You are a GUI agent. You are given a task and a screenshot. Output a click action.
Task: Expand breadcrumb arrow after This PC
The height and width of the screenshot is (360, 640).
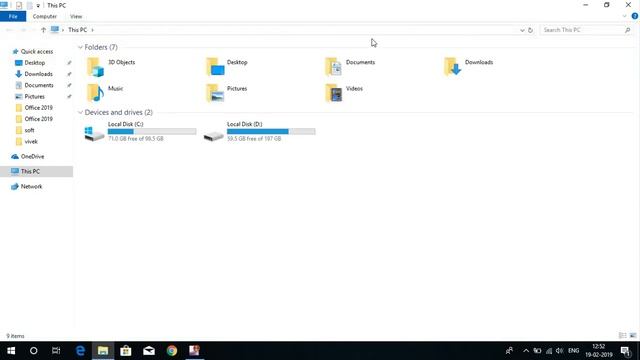point(93,30)
